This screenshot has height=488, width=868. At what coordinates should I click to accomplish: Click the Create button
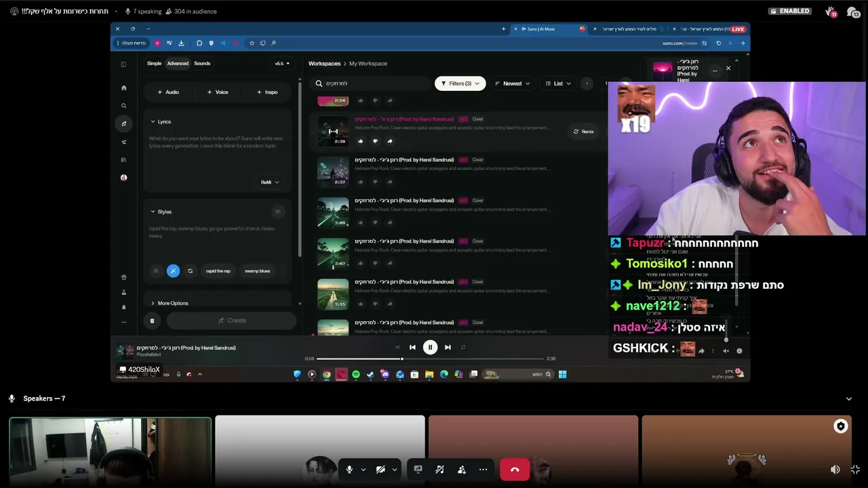(232, 321)
